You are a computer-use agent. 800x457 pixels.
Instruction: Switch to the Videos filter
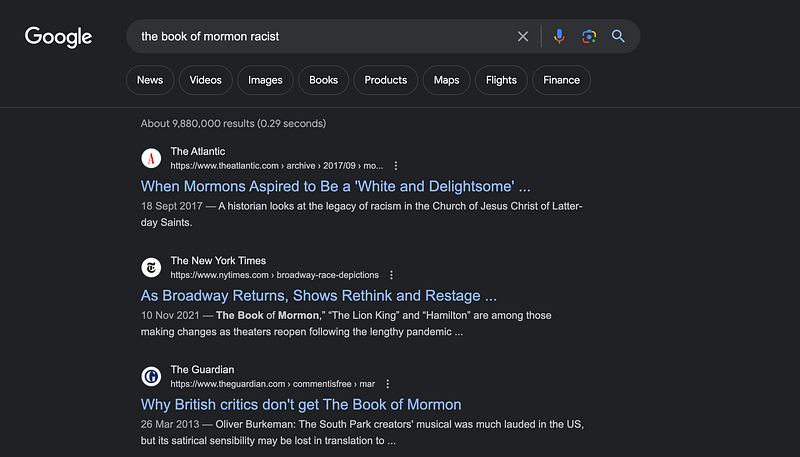click(x=206, y=80)
